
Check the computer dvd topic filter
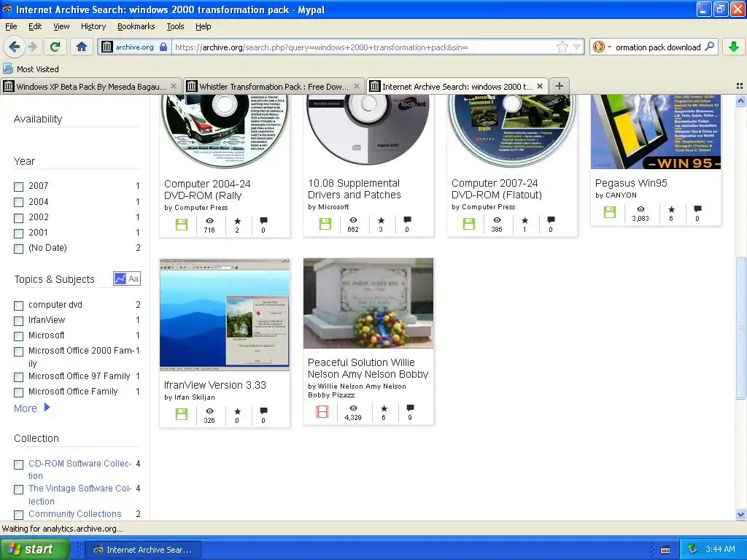coord(18,306)
